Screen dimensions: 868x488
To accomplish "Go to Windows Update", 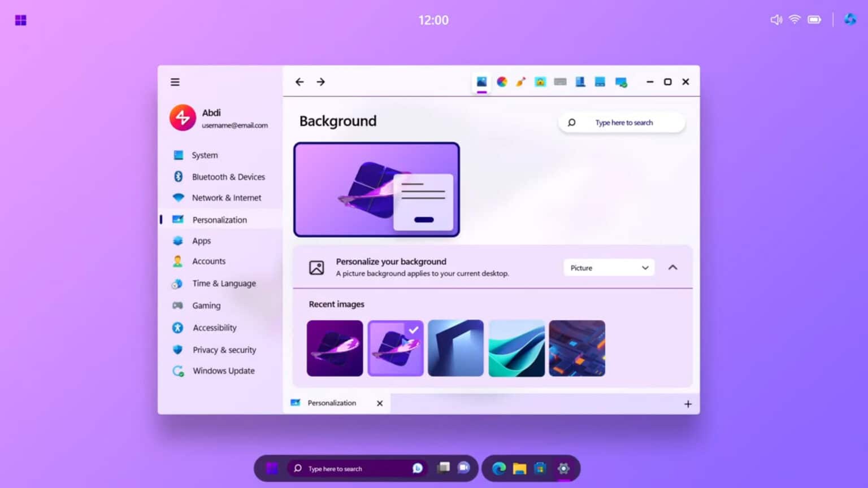I will 223,371.
